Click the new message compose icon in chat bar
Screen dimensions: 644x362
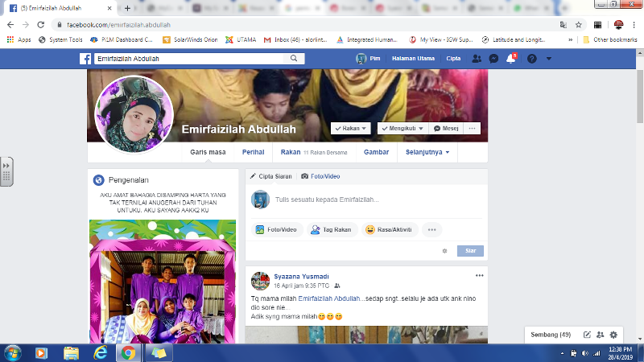tap(587, 334)
